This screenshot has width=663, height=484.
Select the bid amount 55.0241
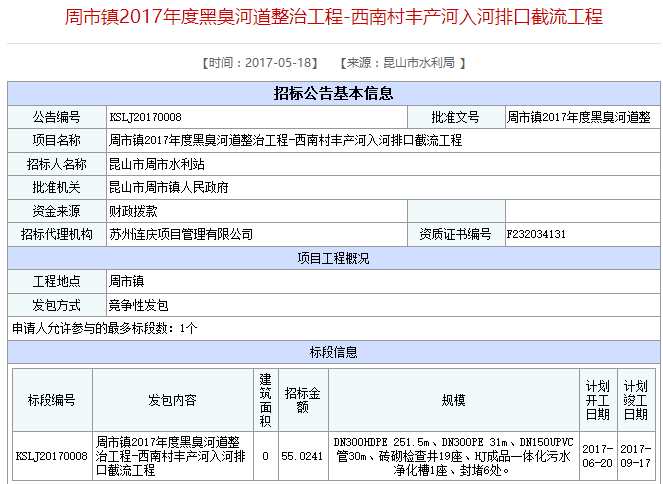pos(302,456)
